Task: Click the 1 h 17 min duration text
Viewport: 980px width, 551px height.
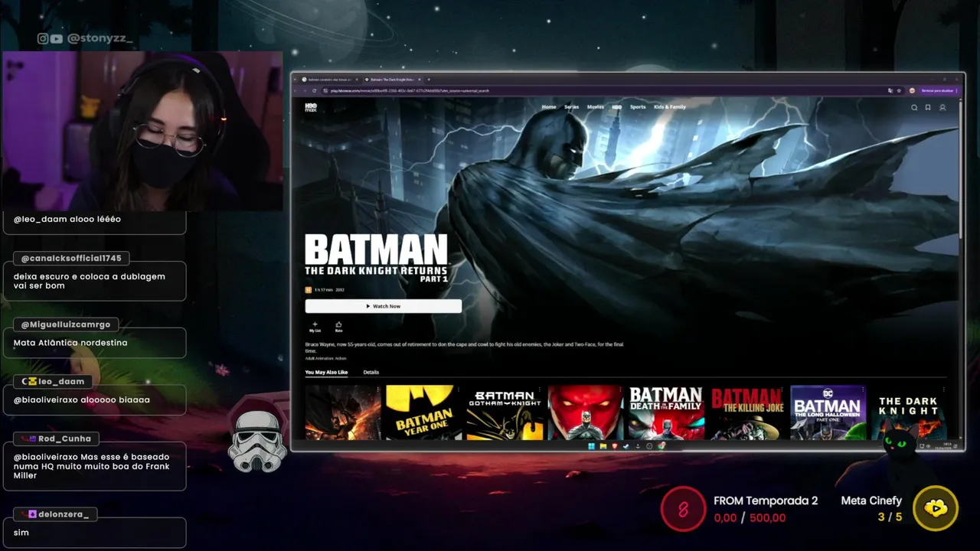Action: coord(322,290)
